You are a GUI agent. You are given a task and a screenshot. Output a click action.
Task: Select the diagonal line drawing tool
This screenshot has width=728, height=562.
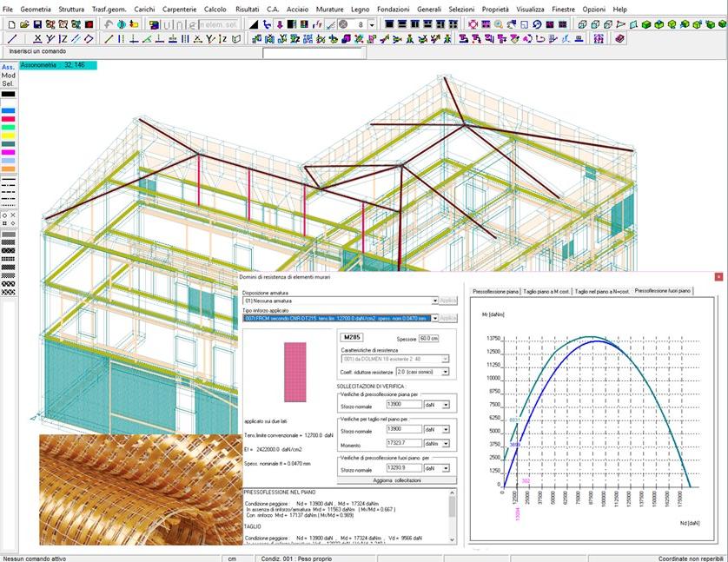tap(12, 39)
